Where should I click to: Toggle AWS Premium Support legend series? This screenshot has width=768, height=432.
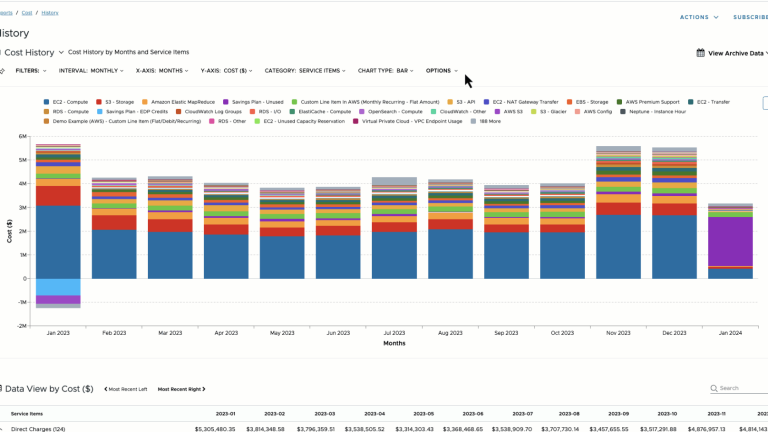point(648,102)
